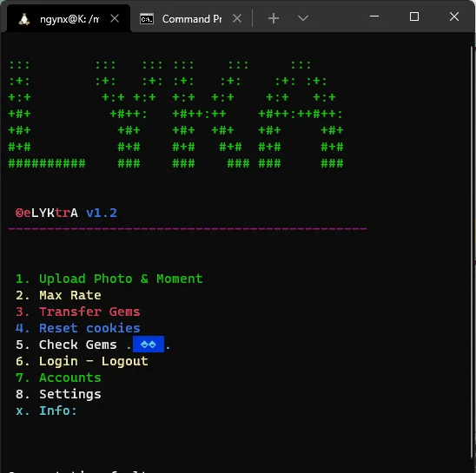Image resolution: width=476 pixels, height=473 pixels.
Task: Close the terminal window
Action: (x=454, y=16)
